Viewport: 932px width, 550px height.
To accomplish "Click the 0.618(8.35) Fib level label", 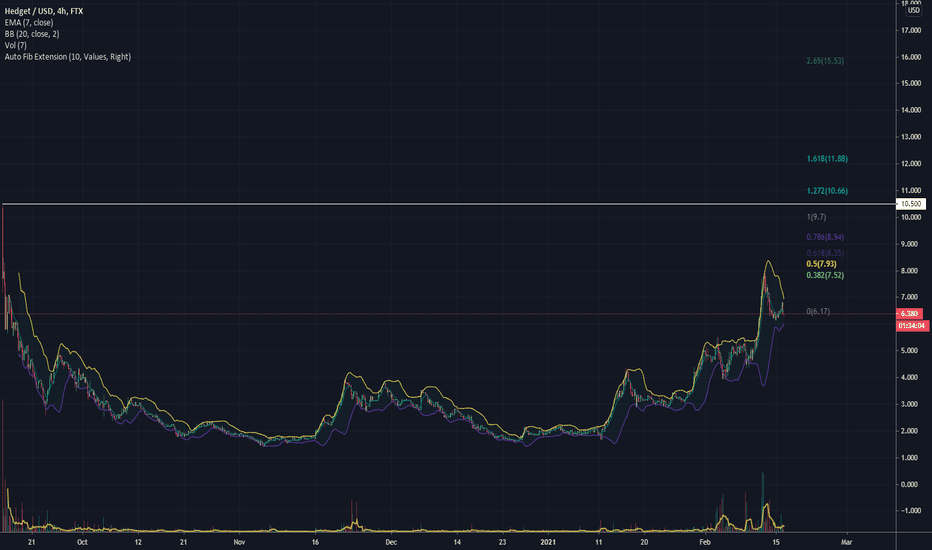I will click(x=825, y=253).
